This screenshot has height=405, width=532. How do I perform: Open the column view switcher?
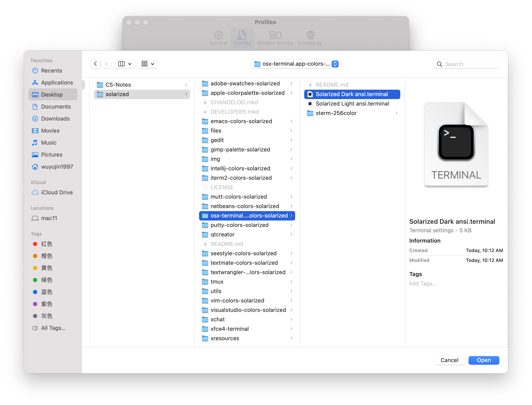[124, 64]
